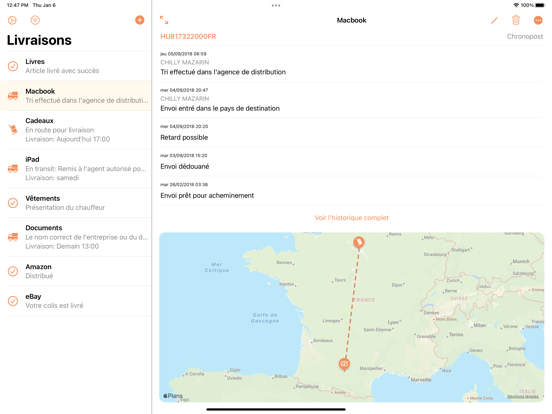The width and height of the screenshot is (552, 414).
Task: Tap the orange add delivery plus button
Action: pyautogui.click(x=140, y=20)
